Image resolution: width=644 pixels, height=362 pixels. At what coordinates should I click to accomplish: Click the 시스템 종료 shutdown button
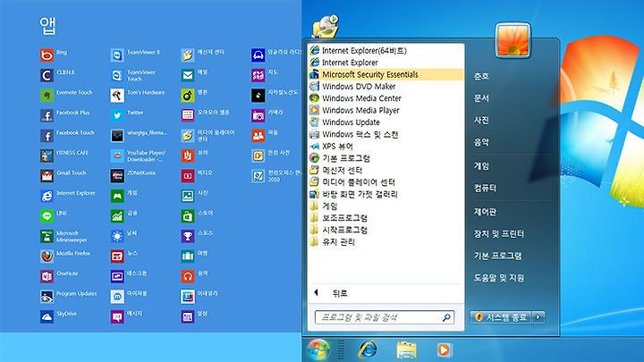[501, 316]
